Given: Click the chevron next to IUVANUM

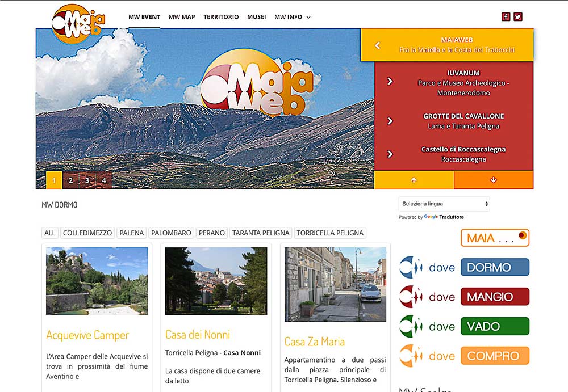Looking at the screenshot, I should point(390,81).
